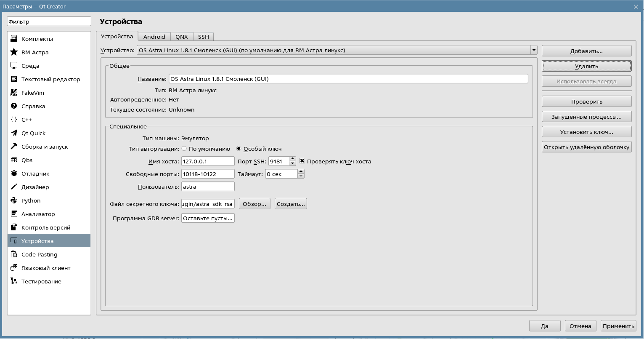The width and height of the screenshot is (644, 339).
Task: Toggle the Проверять ключ хоста checkbox
Action: [302, 161]
